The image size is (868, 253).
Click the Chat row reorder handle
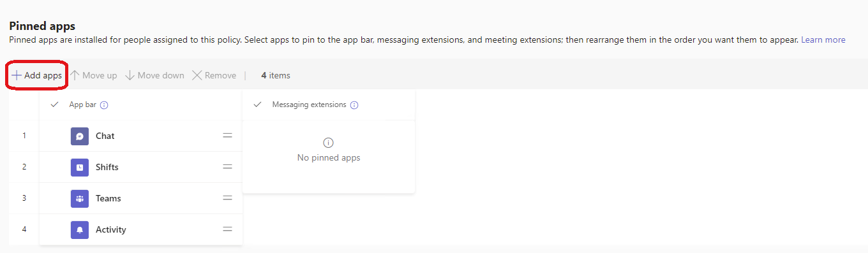[x=227, y=136]
